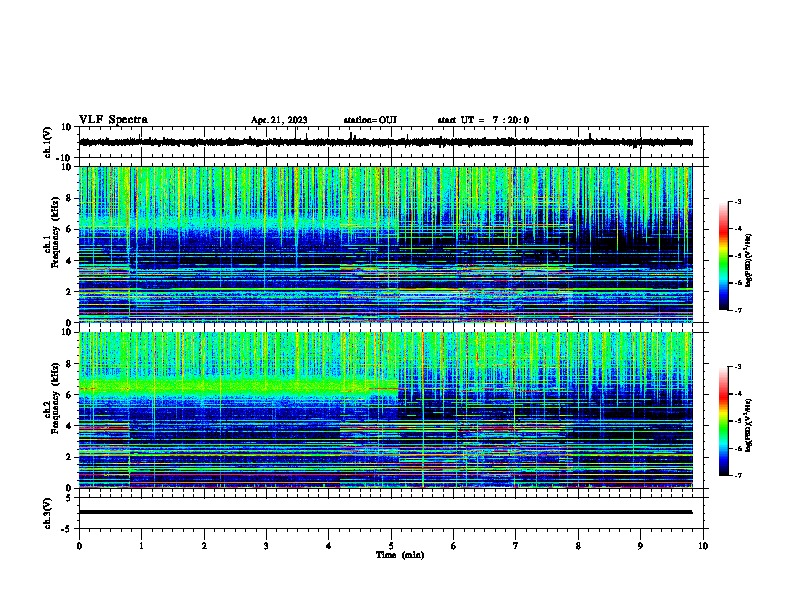Click the "3" minute tick label
792x612 pixels.
click(x=266, y=546)
